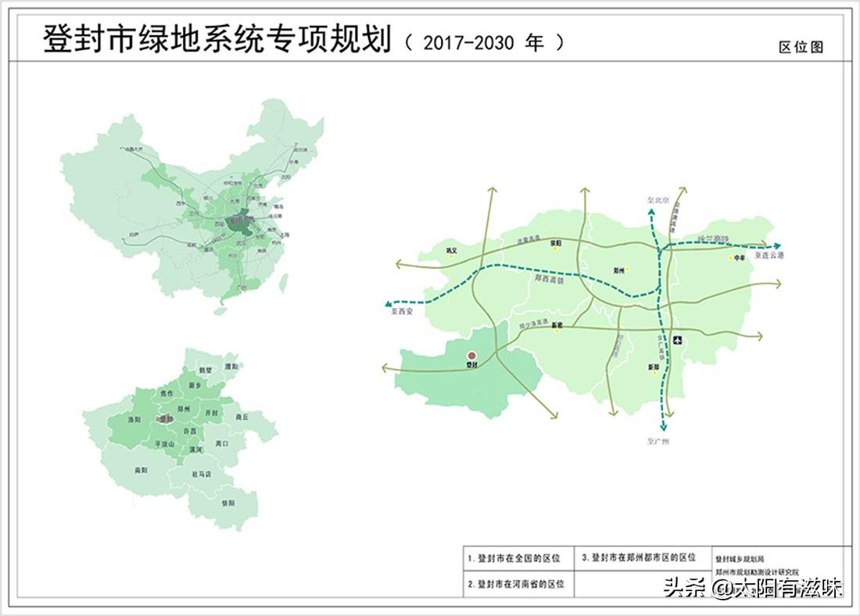Click the 平顶山 label on Henan map
The width and height of the screenshot is (860, 616).
click(164, 444)
